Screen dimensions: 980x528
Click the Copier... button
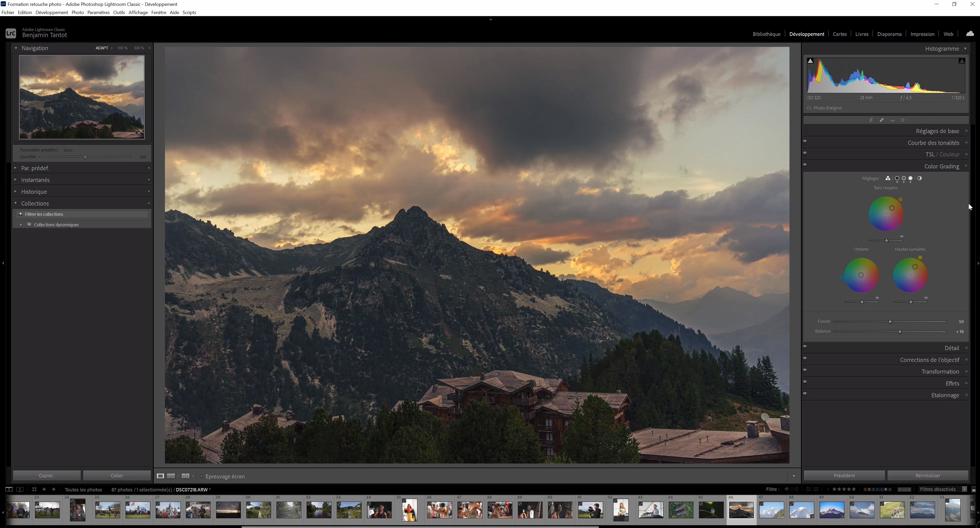pos(47,476)
